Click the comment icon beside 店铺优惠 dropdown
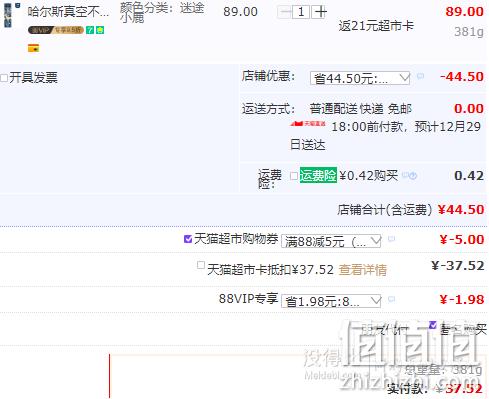 click(420, 76)
